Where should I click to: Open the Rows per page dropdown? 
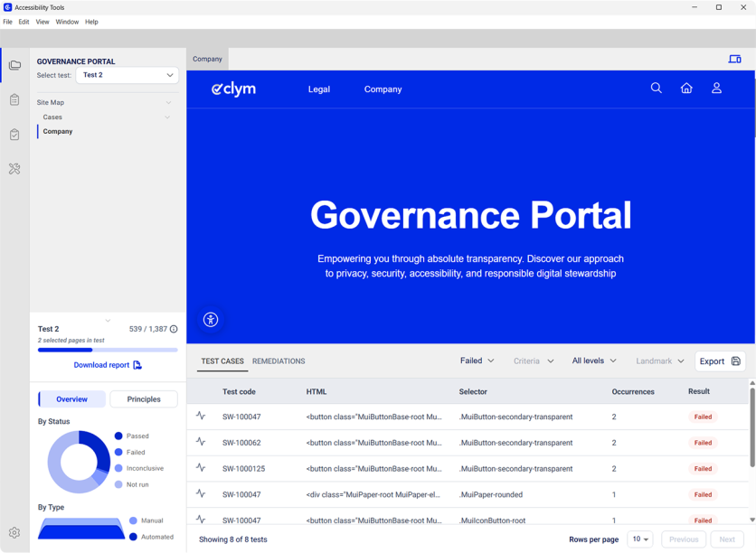pyautogui.click(x=640, y=539)
